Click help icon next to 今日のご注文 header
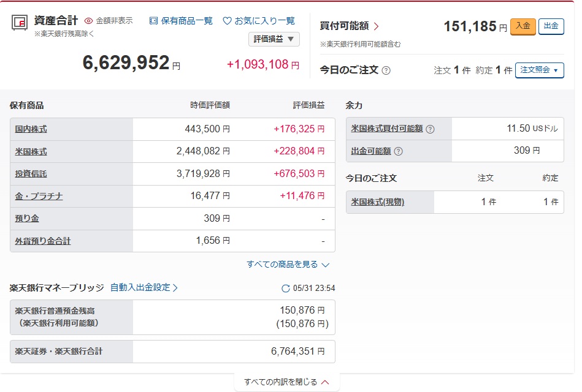Screen dimensions: 582x392 tap(386, 70)
